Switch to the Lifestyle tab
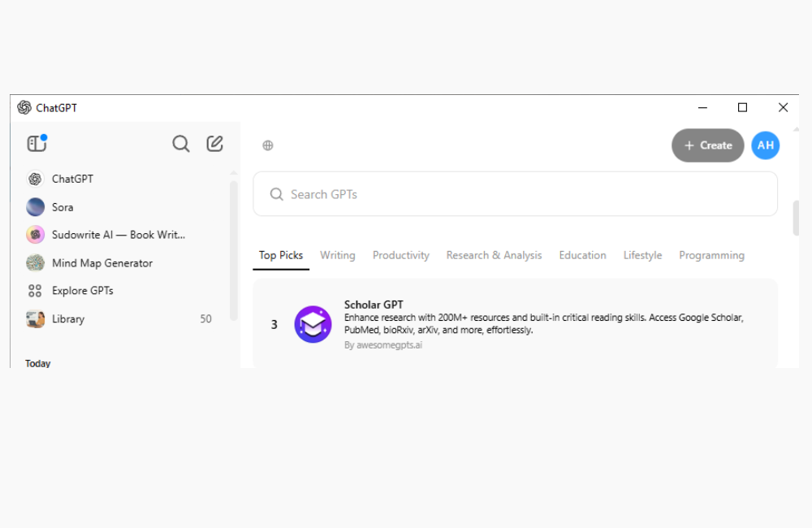812x528 pixels. point(642,255)
